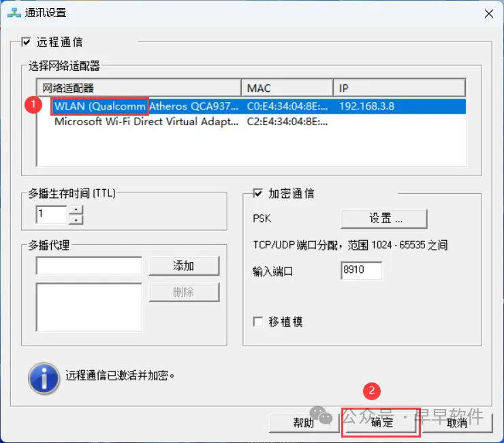Click the 添加 button
This screenshot has height=443, width=504.
(184, 265)
